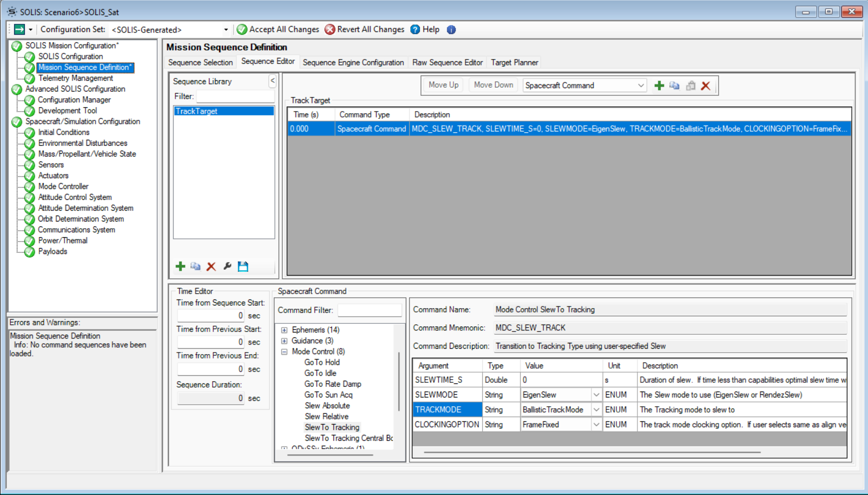Switch to the Raw Sequence Editor tab
Image resolution: width=868 pixels, height=495 pixels.
coord(448,62)
